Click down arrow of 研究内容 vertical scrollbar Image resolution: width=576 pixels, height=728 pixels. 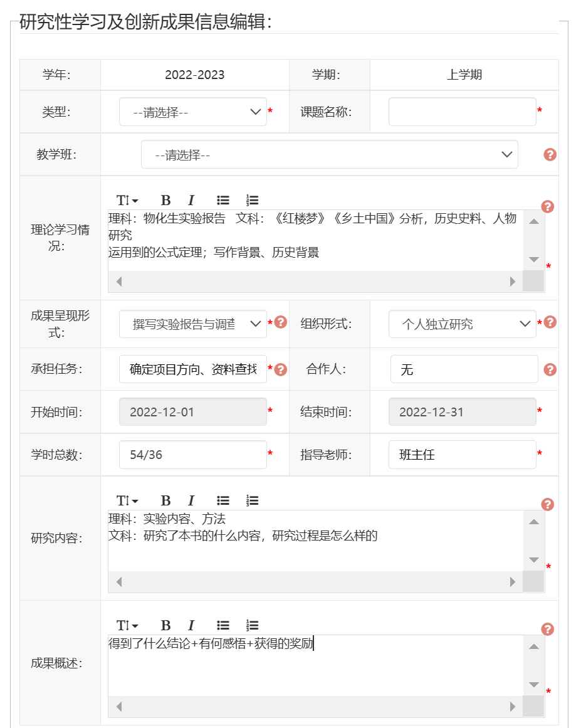coord(534,560)
